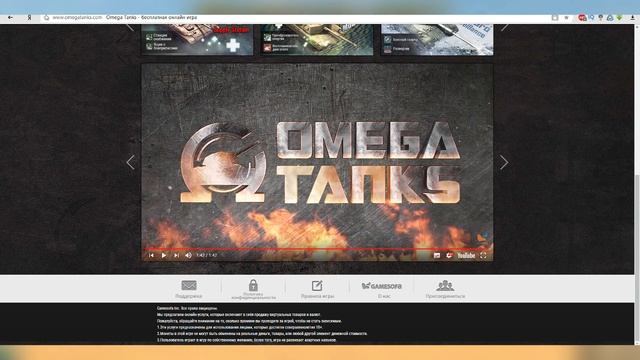This screenshot has width=640, height=360.
Task: Open browser downloads arrow icon at far right
Action: (x=633, y=18)
